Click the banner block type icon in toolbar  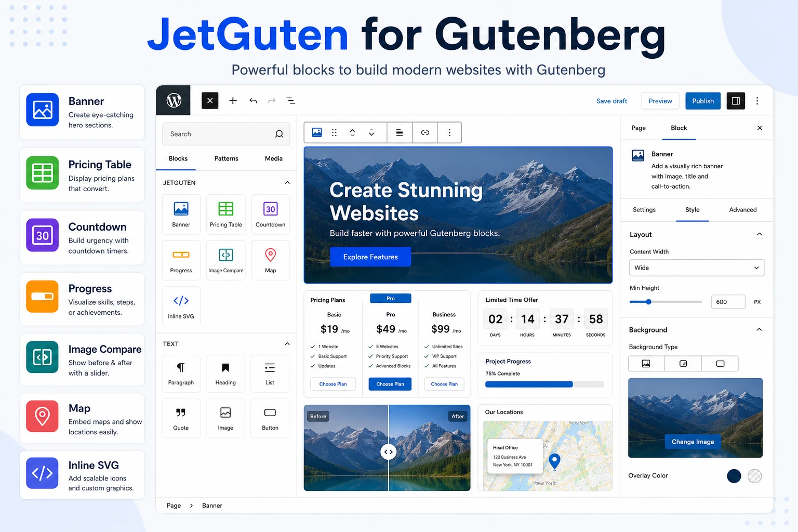pos(317,132)
